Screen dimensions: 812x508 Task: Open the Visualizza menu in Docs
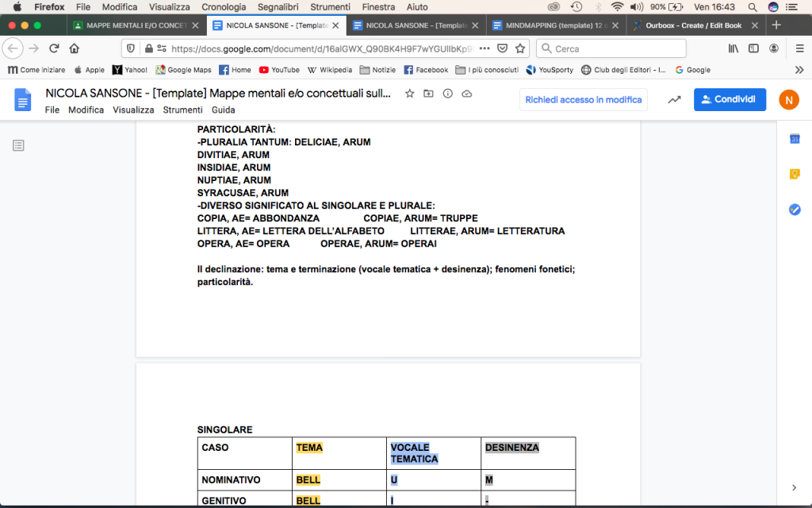133,110
